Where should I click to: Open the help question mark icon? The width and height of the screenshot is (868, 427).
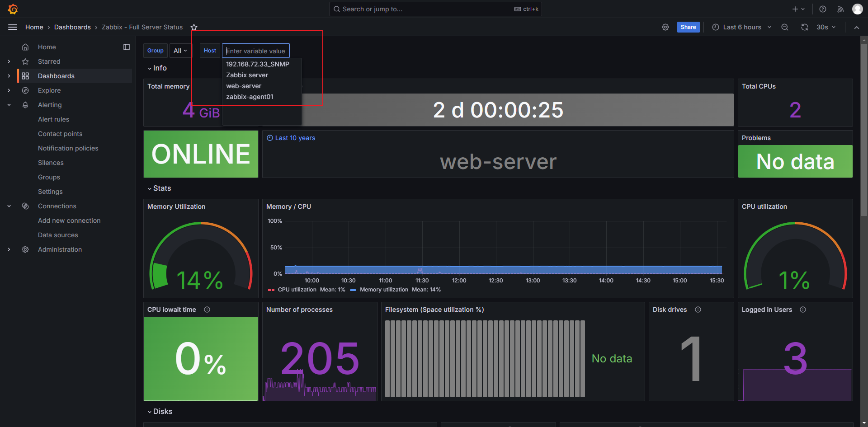click(x=823, y=9)
